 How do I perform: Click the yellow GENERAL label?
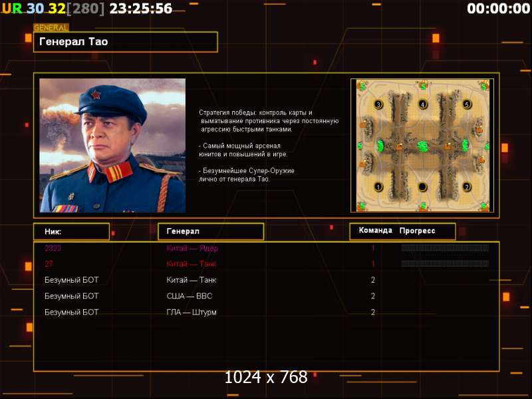tap(51, 27)
